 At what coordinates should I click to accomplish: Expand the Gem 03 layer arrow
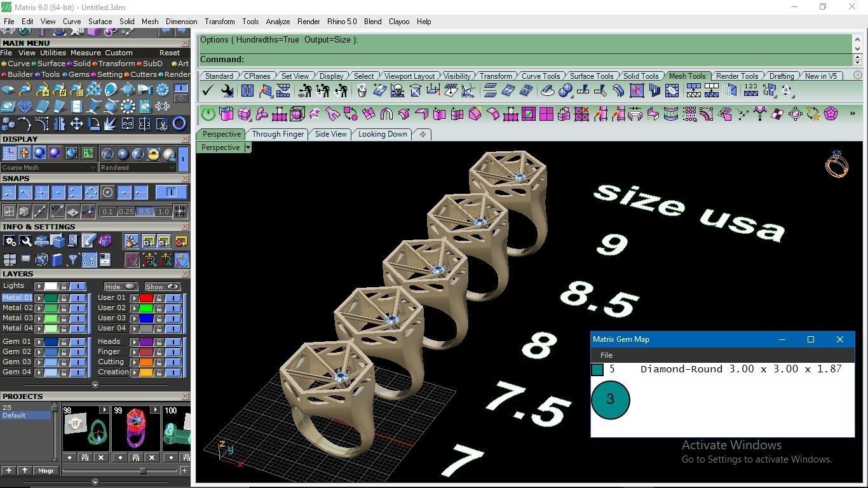(x=39, y=362)
